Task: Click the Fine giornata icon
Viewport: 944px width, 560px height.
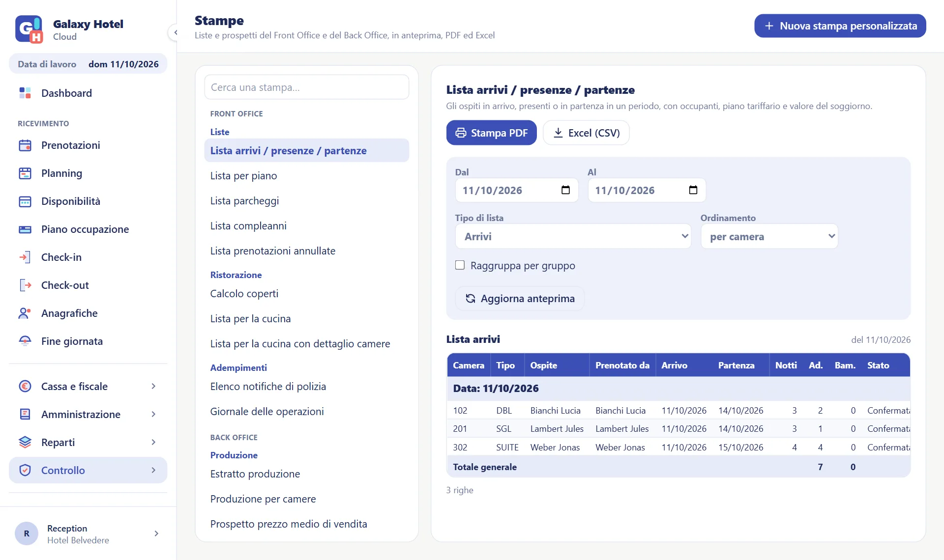Action: tap(25, 341)
